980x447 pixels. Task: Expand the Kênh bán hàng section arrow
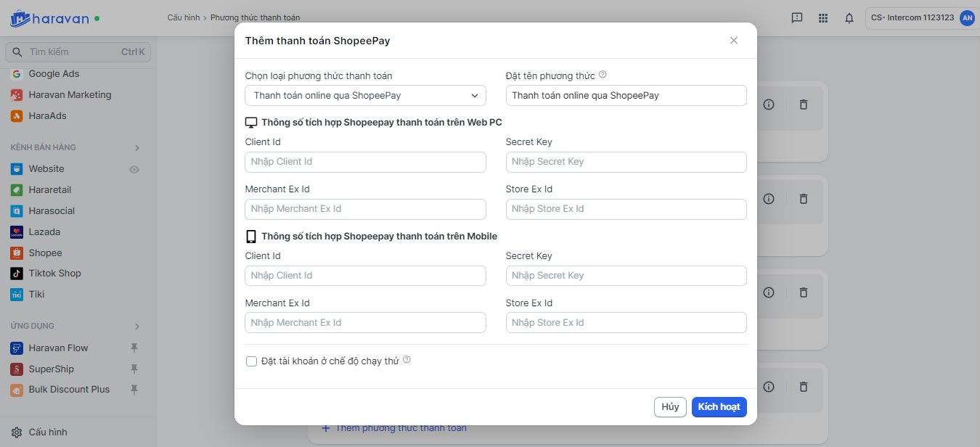136,148
